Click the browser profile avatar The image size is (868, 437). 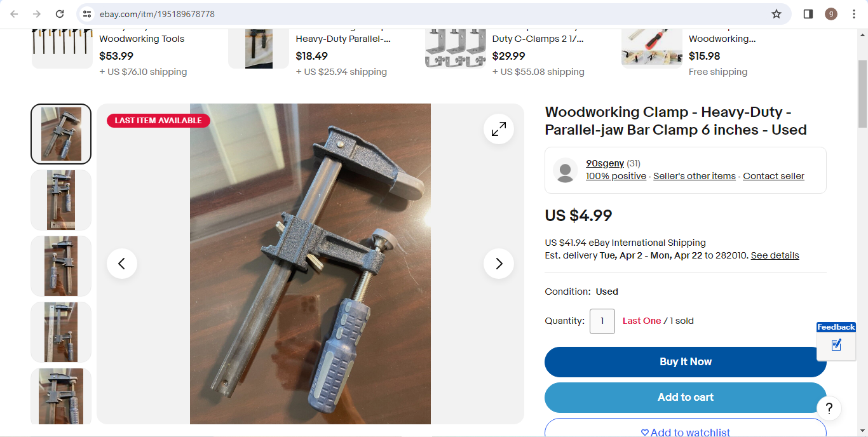click(831, 14)
